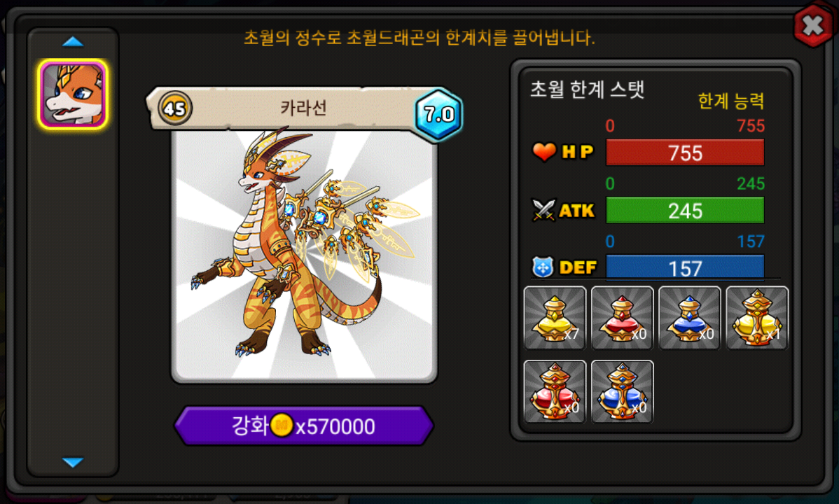Click the red HP 755 bar

click(685, 153)
